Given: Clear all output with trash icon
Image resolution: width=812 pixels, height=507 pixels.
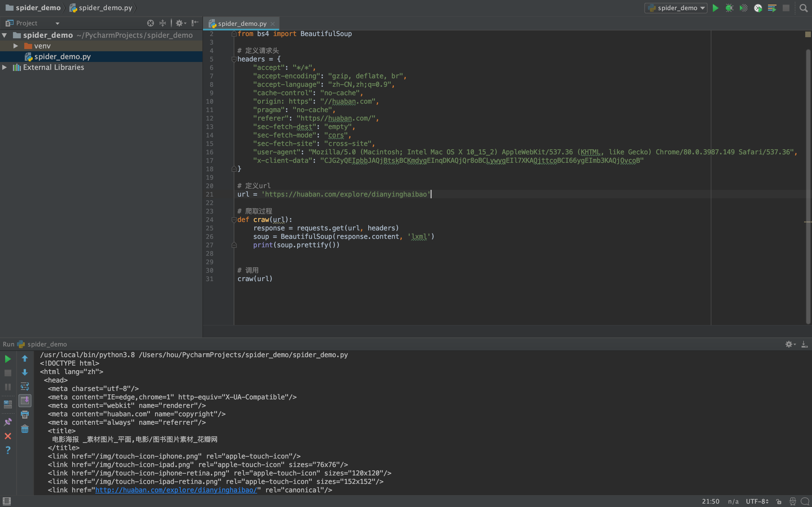Looking at the screenshot, I should tap(25, 429).
